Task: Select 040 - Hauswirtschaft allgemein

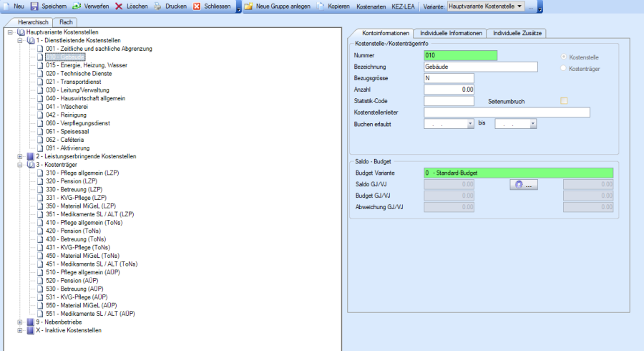Action: point(85,98)
